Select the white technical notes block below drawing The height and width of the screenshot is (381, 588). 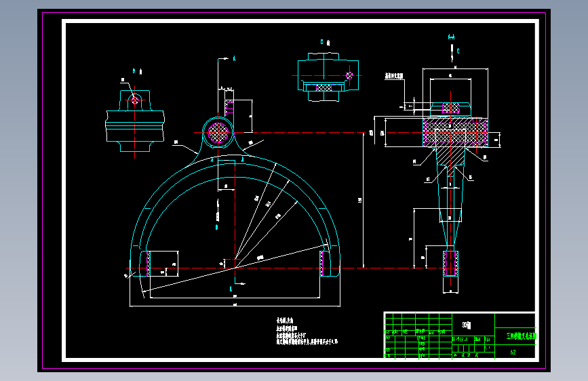307,331
